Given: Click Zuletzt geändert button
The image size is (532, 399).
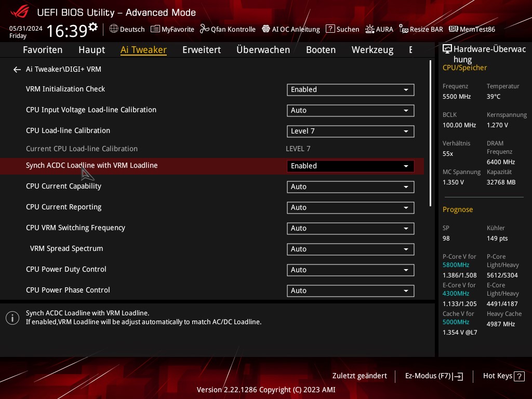Looking at the screenshot, I should tap(360, 376).
